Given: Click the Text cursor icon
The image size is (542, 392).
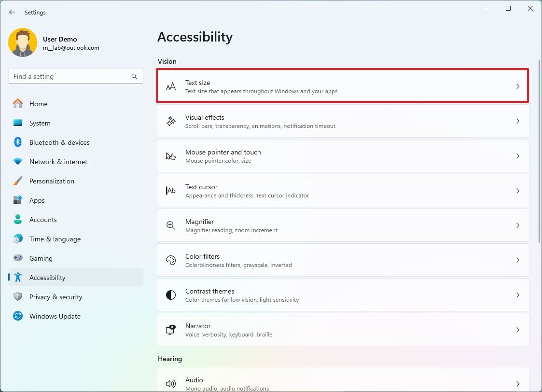Looking at the screenshot, I should [x=171, y=191].
